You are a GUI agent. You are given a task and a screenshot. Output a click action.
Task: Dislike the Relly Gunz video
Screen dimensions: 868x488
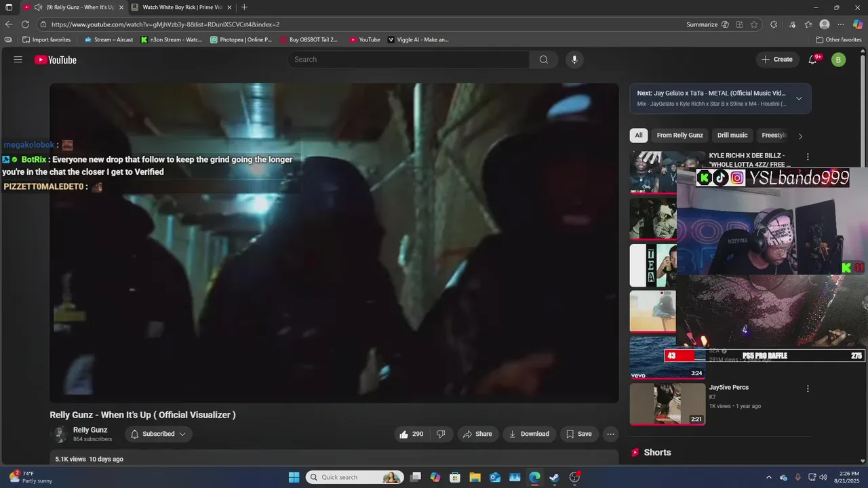[441, 434]
